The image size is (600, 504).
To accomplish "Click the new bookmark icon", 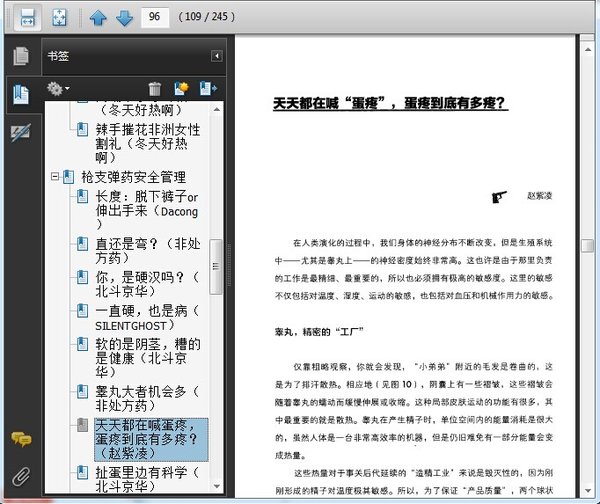I will (181, 88).
